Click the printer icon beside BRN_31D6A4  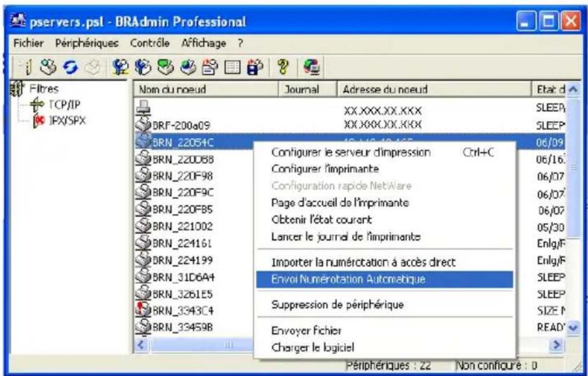[143, 276]
